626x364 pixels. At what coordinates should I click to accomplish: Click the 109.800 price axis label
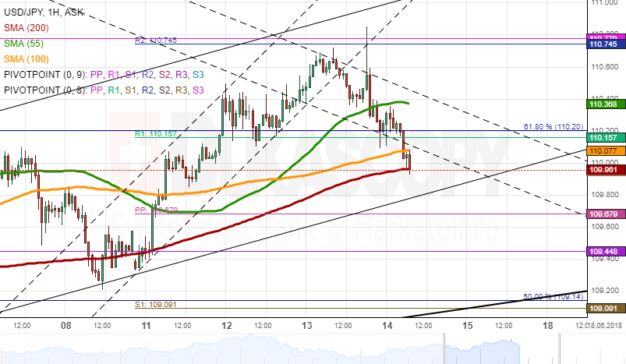[605, 195]
